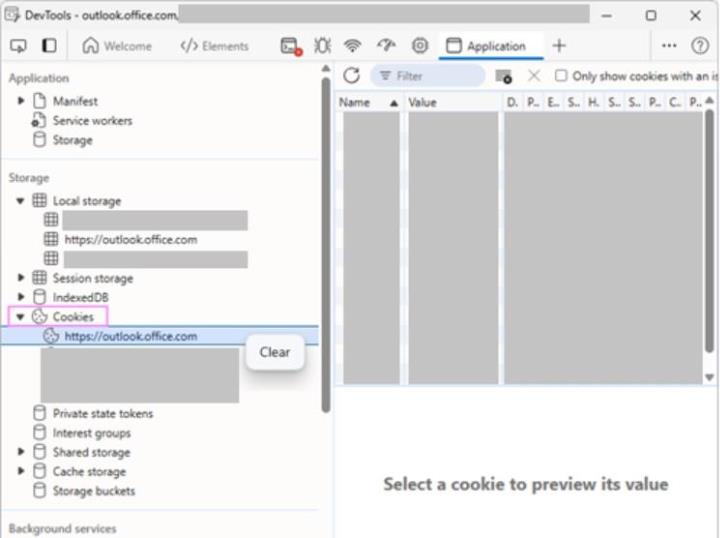Expand the Session storage node
Viewport: 720px width, 538px height.
(x=21, y=278)
